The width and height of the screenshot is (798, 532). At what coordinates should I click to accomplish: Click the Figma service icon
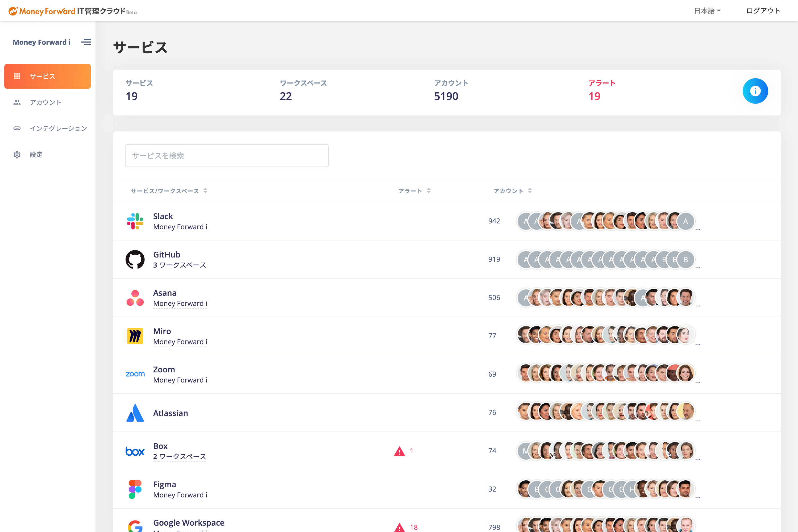135,489
